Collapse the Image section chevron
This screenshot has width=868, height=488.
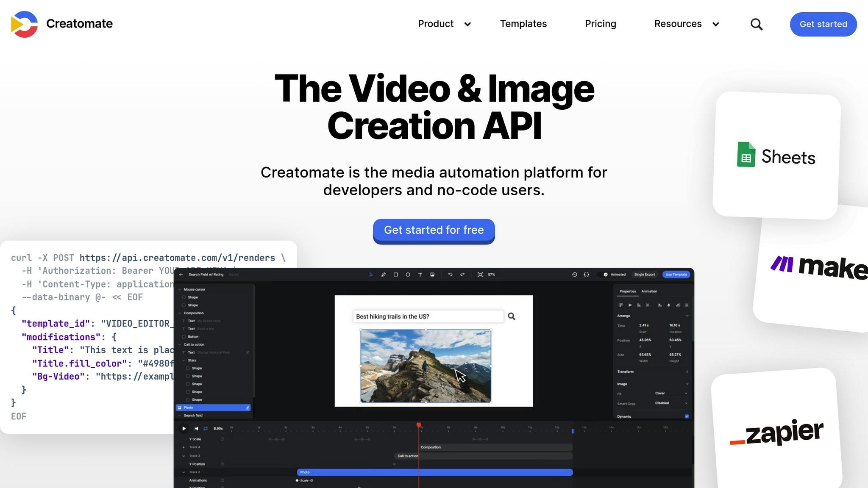point(687,384)
